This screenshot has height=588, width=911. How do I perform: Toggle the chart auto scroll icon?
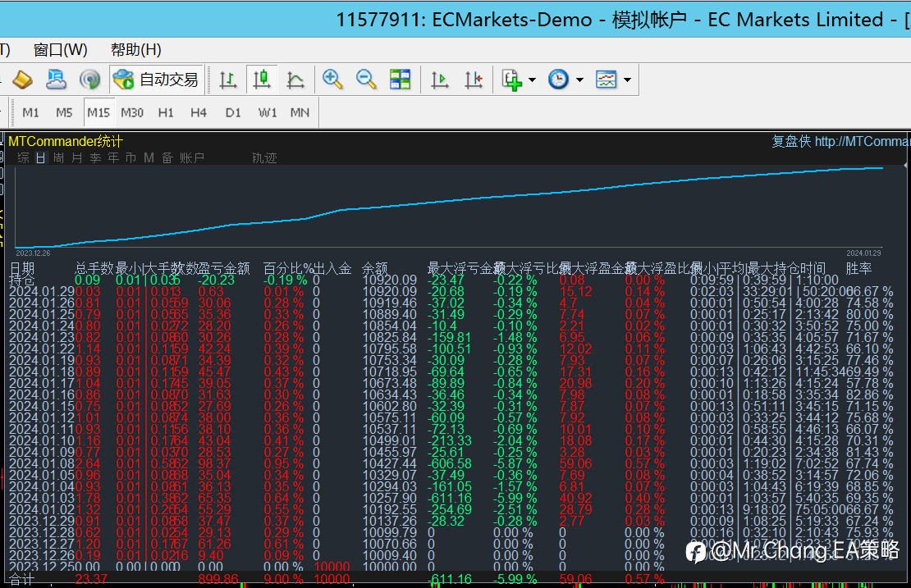coord(440,80)
